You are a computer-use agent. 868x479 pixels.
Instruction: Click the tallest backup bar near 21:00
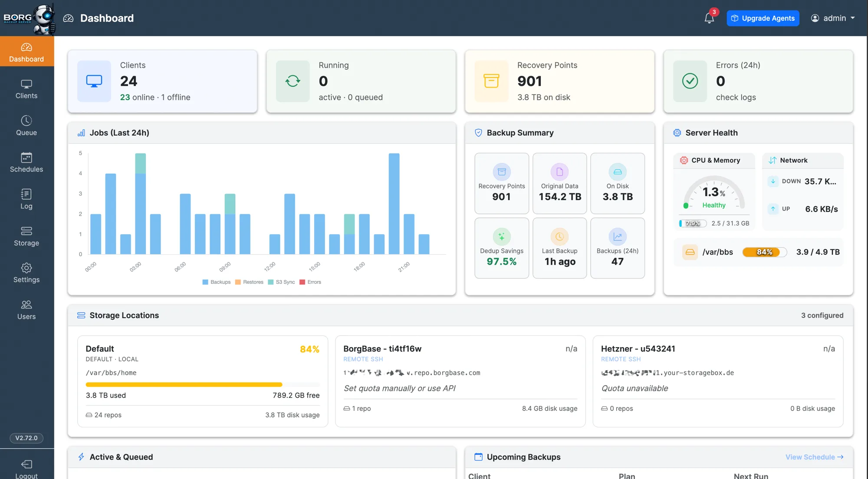pos(394,203)
